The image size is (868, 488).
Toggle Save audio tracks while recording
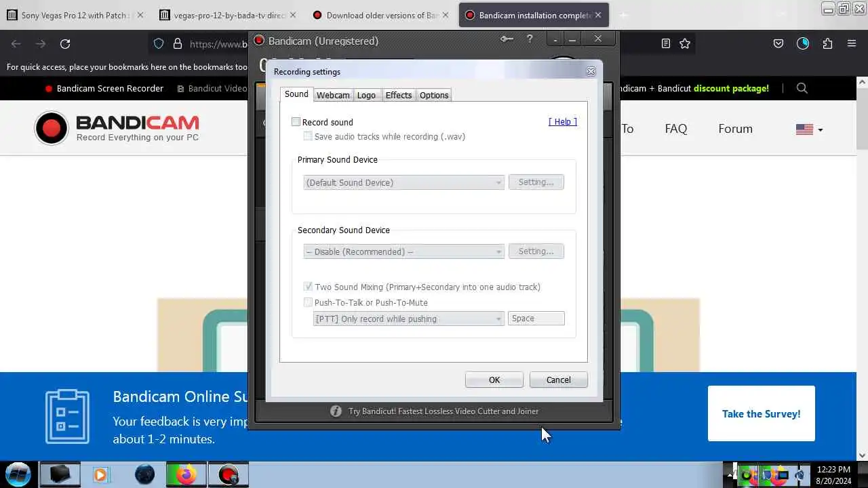(308, 136)
